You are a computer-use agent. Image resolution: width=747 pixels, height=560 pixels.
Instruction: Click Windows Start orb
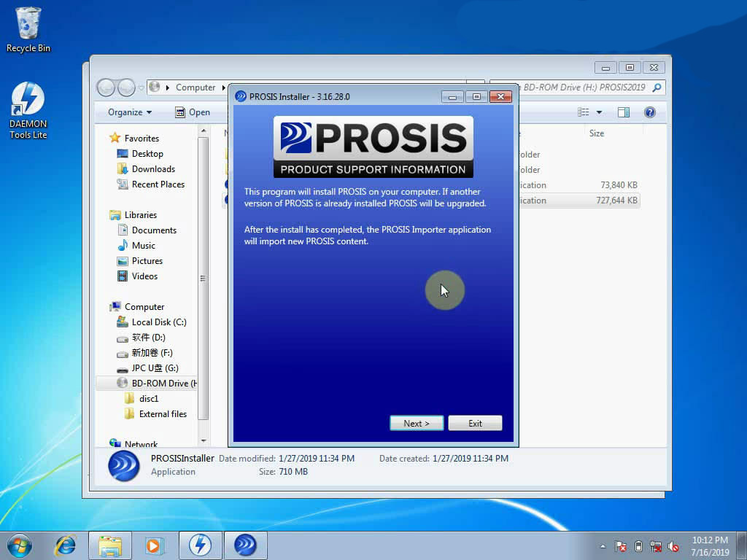(20, 545)
